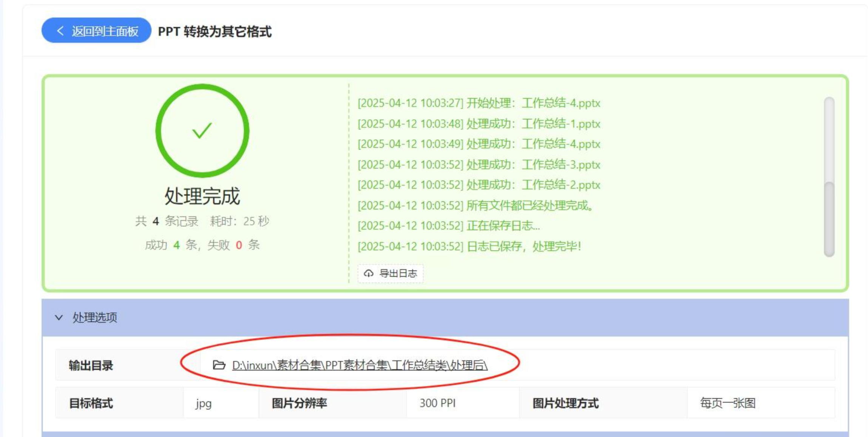Select the 处理成功 工作总结-1.pptx log entry

click(479, 124)
